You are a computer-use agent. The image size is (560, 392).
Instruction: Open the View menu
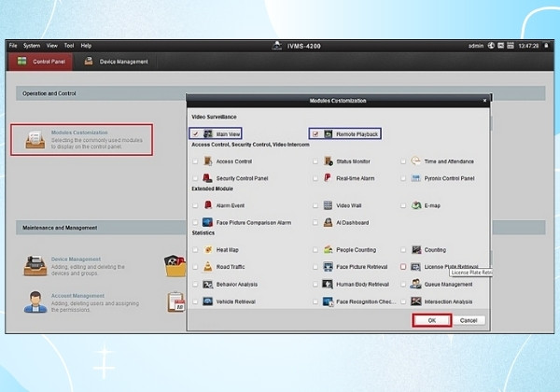(51, 46)
